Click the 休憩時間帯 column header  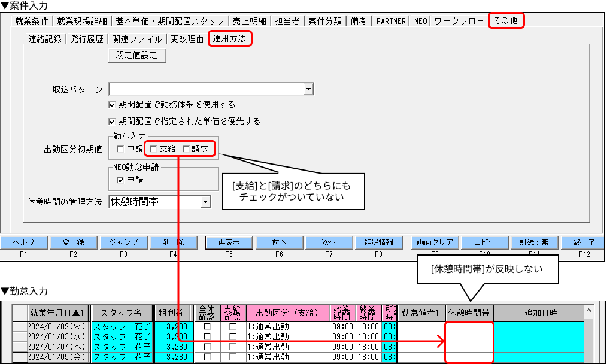tap(469, 313)
